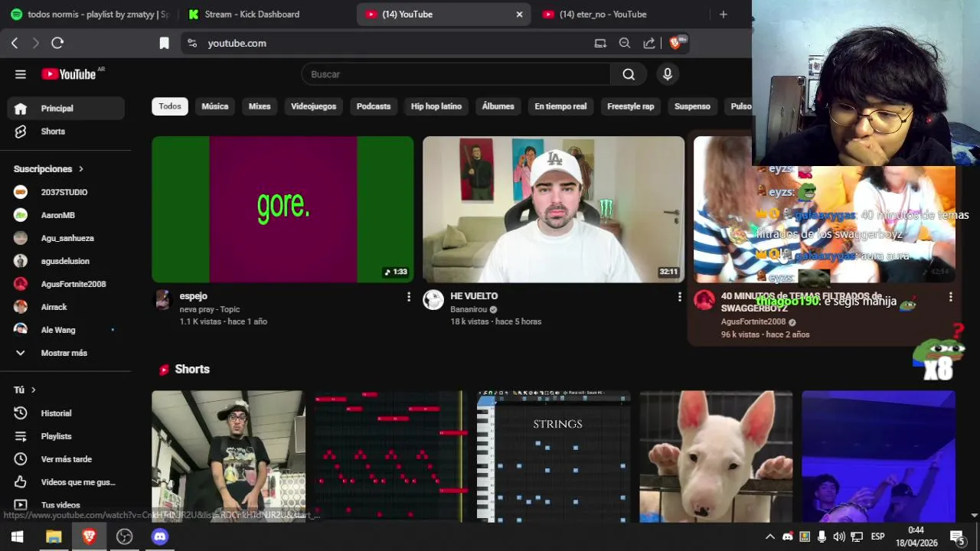
Task: Open Playlists in the sidebar
Action: tap(65, 436)
